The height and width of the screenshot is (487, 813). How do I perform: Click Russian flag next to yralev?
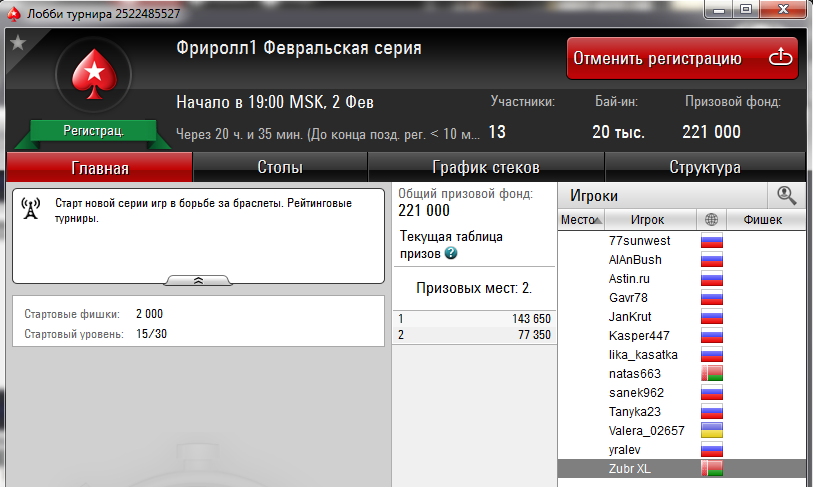point(712,450)
